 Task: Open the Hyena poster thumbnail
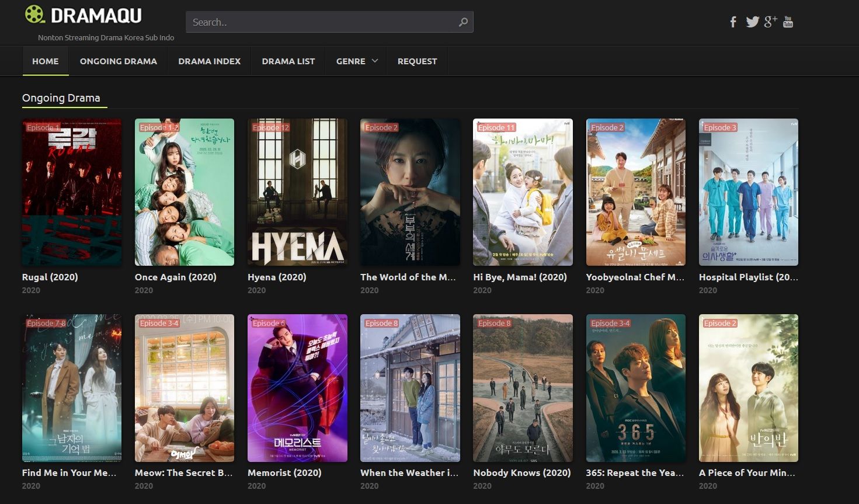pyautogui.click(x=297, y=192)
